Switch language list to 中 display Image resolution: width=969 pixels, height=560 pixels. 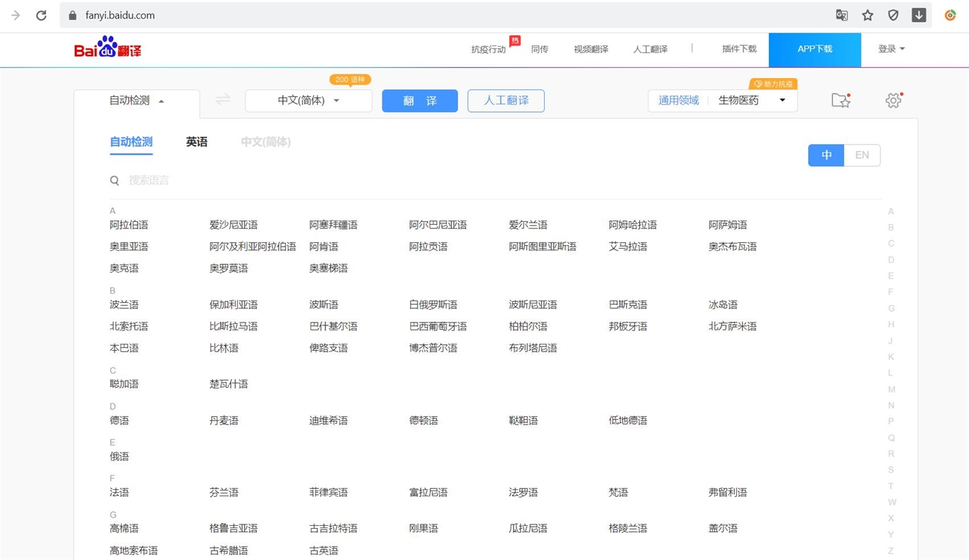[826, 155]
